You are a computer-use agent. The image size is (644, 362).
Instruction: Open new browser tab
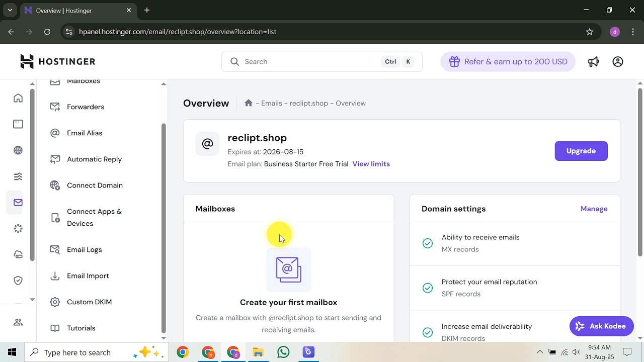(x=147, y=10)
